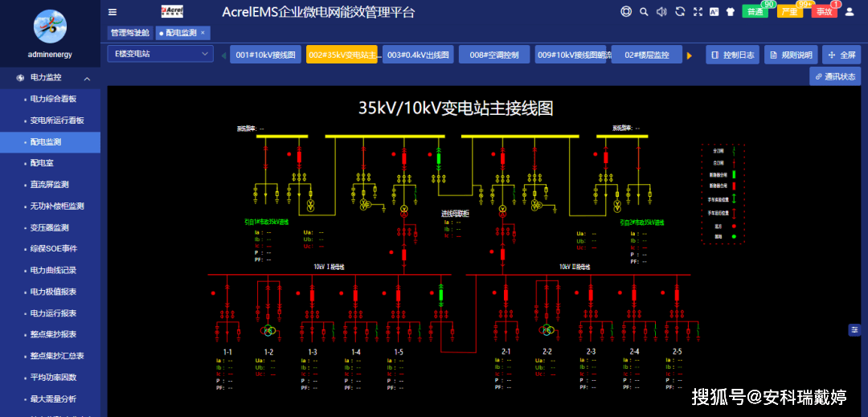Viewport: 868px width, 417px height.
Task: Open the 009#10kV接线图 diagram tab
Action: 571,55
